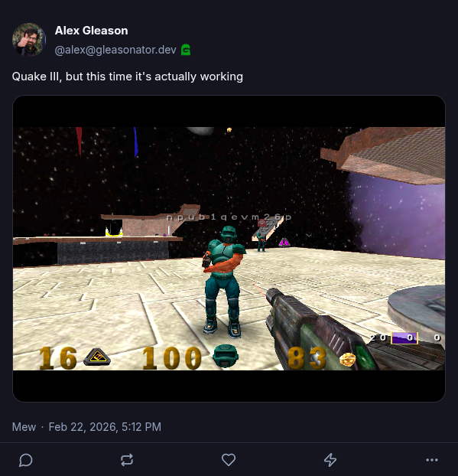Click the reply speech bubble icon
Image resolution: width=458 pixels, height=476 pixels.
coord(26,460)
